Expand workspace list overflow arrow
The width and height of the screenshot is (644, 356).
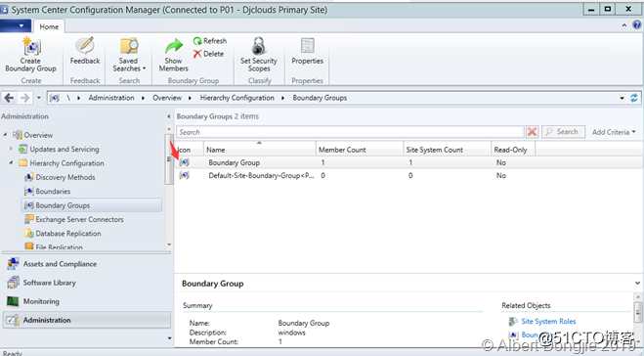[x=169, y=338]
